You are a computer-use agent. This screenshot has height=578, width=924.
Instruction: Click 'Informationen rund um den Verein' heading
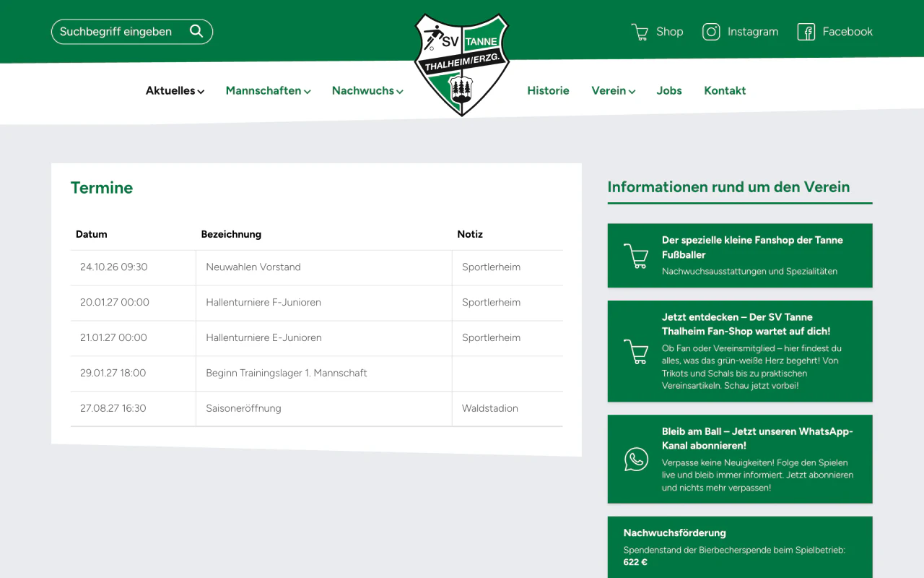(x=728, y=187)
